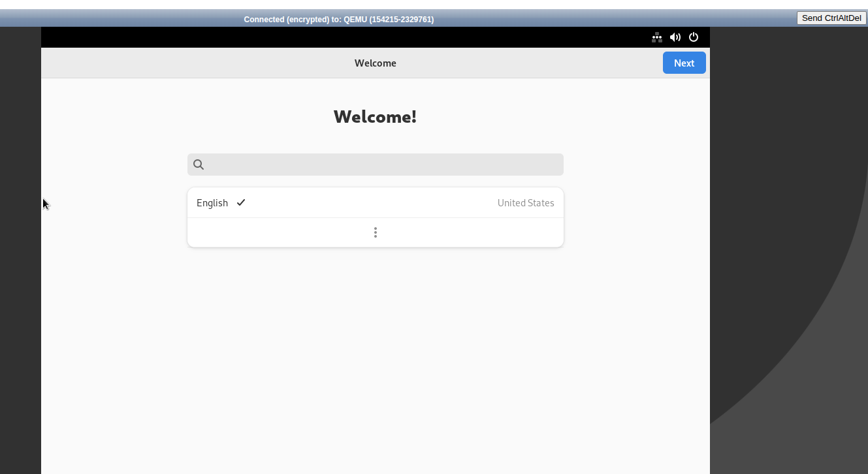Viewport: 868px width, 474px height.
Task: Click the English language name text
Action: [x=212, y=203]
